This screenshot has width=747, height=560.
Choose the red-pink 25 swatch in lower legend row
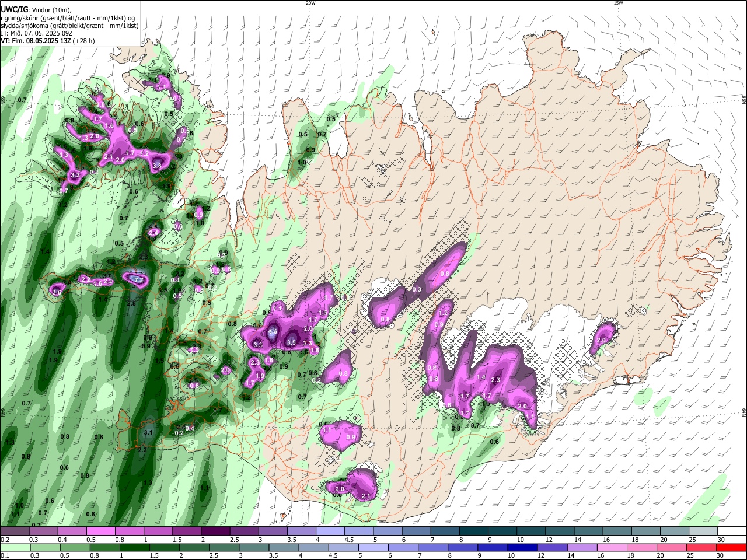tap(703, 547)
